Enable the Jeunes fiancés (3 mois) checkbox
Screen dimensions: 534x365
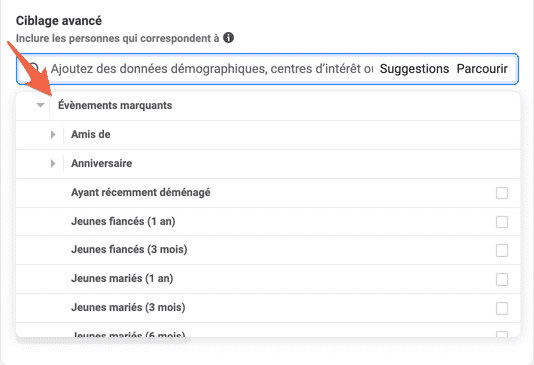coord(502,251)
